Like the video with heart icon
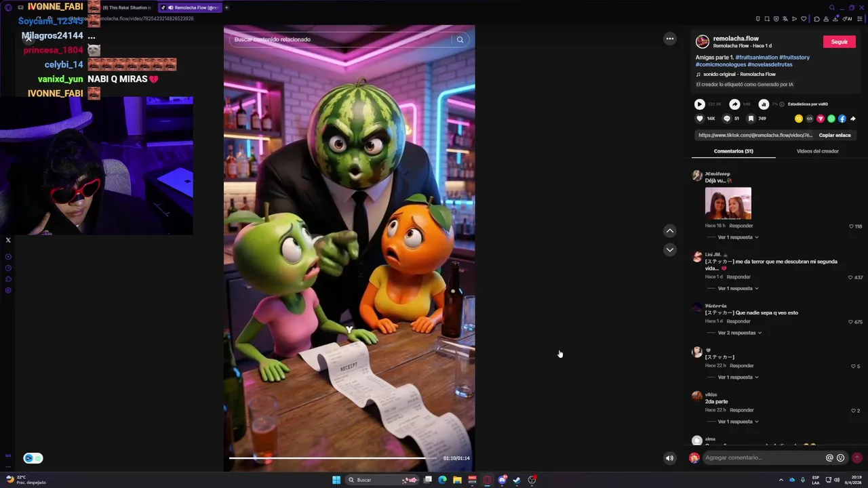This screenshot has height=488, width=868. coord(700,119)
